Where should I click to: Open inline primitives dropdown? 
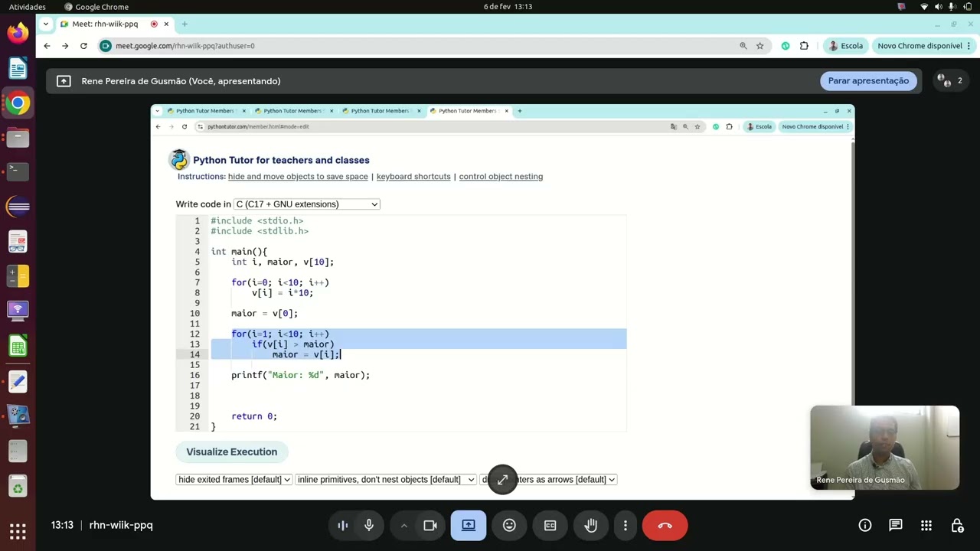385,480
